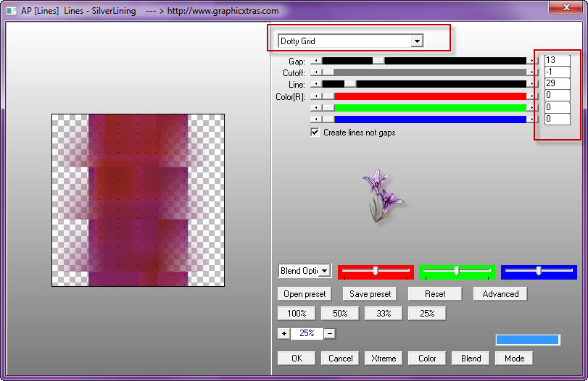The height and width of the screenshot is (381, 588).
Task: Click the Open preset button
Action: pyautogui.click(x=304, y=294)
